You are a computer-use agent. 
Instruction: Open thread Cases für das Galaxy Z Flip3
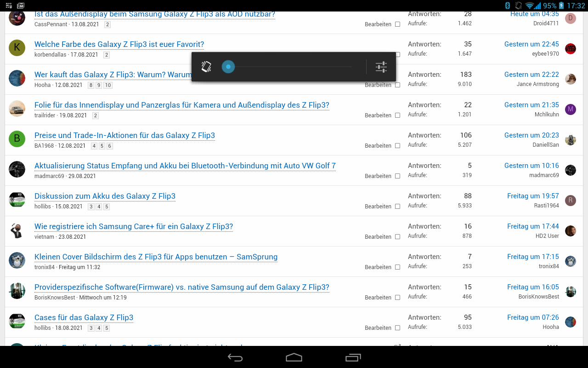tap(84, 317)
